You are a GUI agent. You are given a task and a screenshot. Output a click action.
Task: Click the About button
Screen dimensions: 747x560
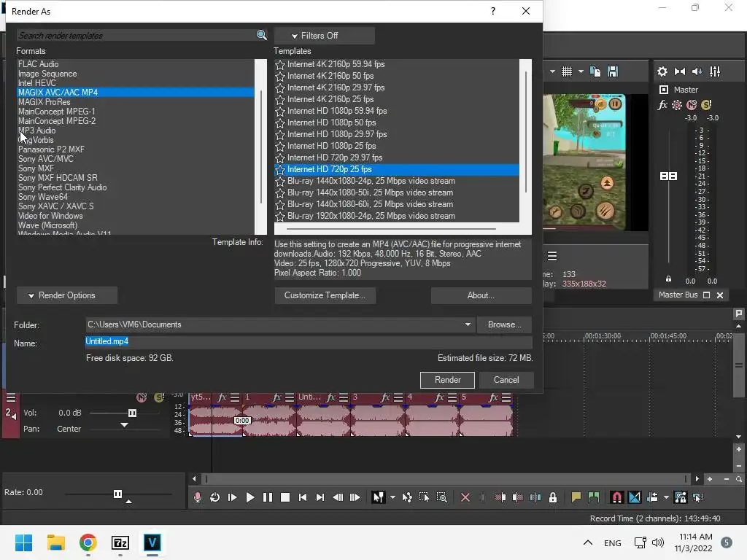(x=481, y=295)
